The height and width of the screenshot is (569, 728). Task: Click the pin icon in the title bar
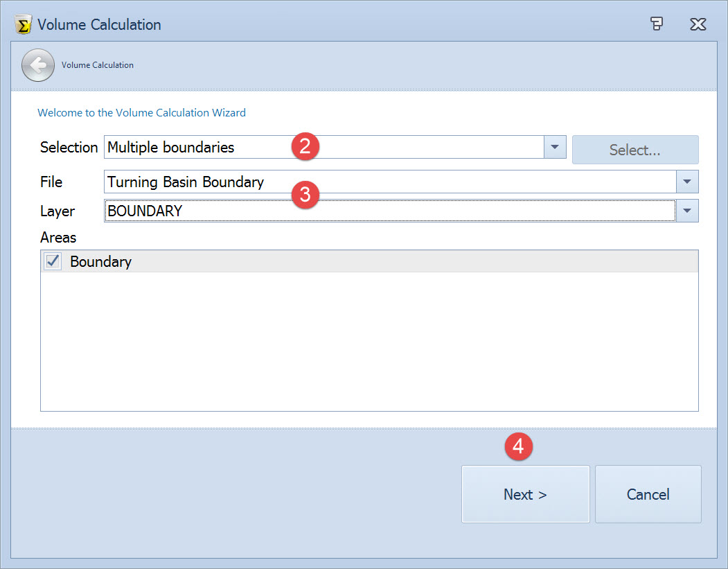(x=657, y=24)
